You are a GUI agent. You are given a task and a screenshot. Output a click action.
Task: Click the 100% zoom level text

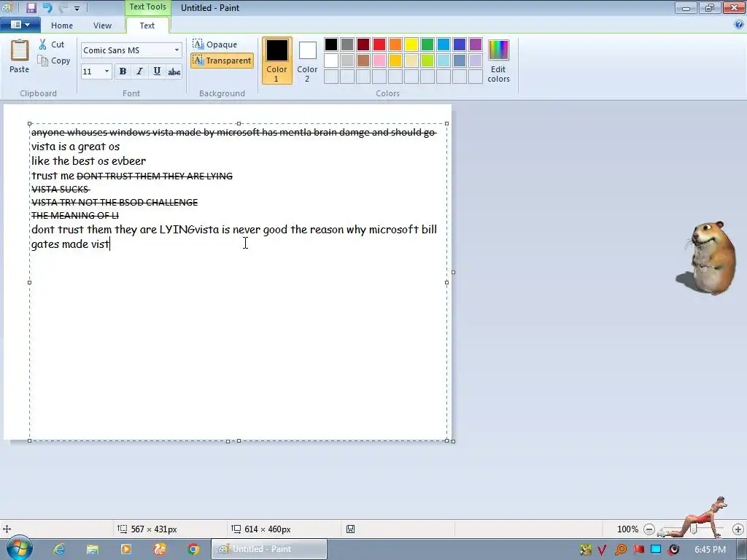627,529
